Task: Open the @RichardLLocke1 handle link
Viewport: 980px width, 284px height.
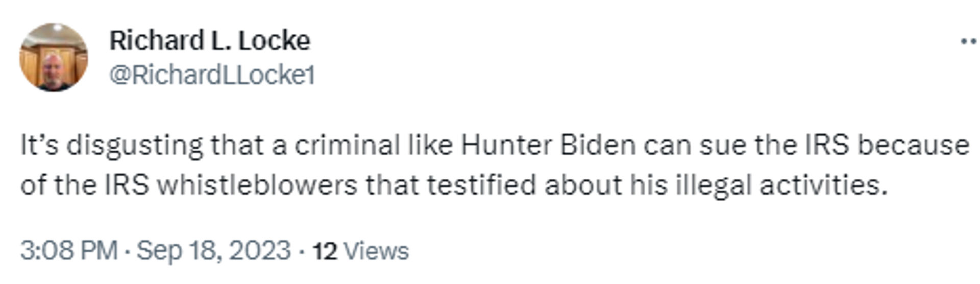Action: point(212,75)
